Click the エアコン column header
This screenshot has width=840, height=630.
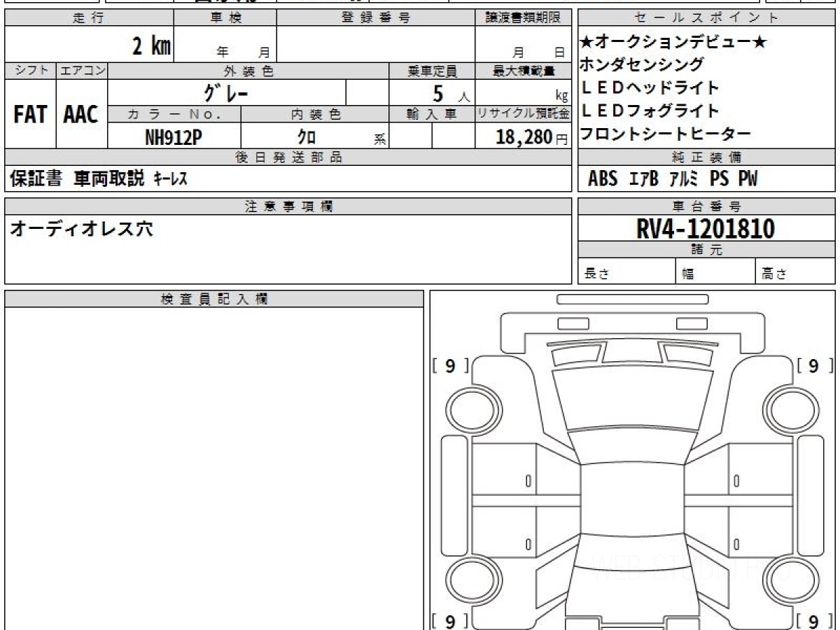82,71
